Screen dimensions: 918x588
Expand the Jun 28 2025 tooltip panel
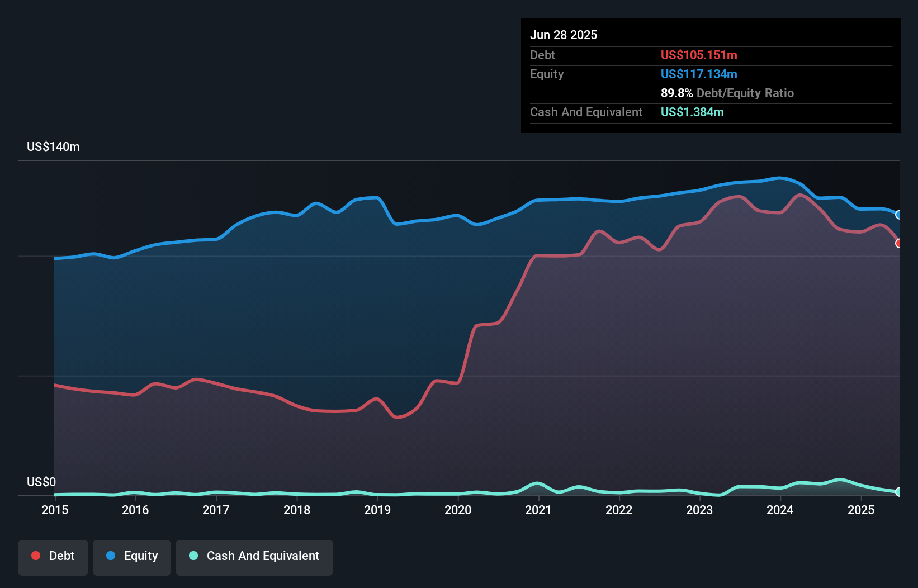pyautogui.click(x=564, y=35)
